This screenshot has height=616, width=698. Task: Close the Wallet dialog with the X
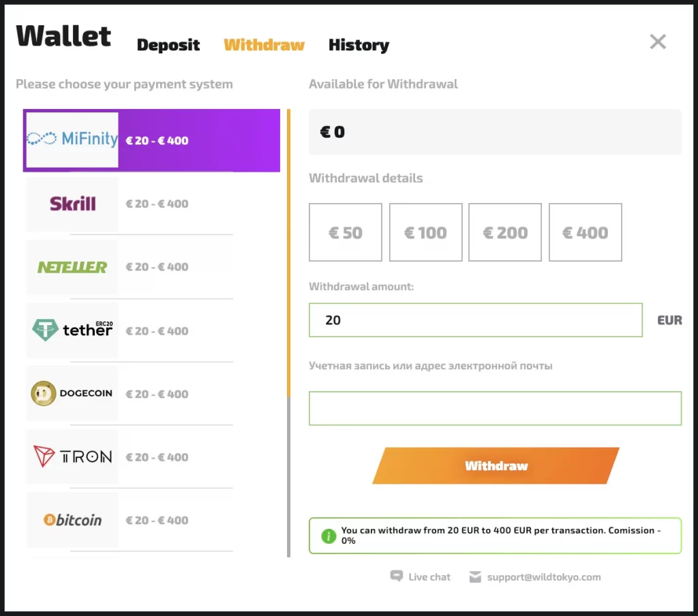pyautogui.click(x=658, y=42)
